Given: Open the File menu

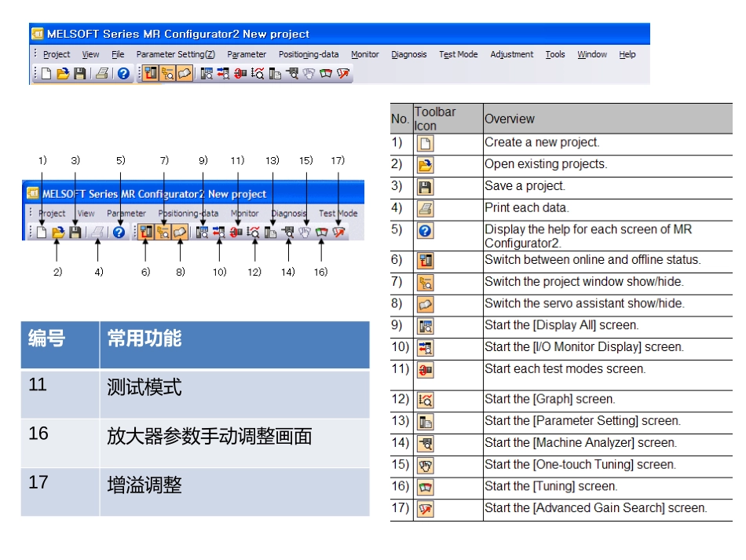Looking at the screenshot, I should (118, 55).
